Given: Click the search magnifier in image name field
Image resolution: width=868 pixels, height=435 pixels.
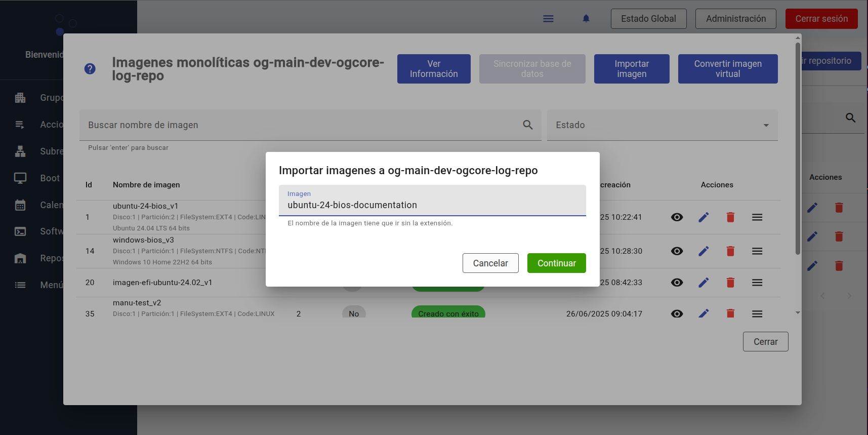Looking at the screenshot, I should (x=527, y=125).
